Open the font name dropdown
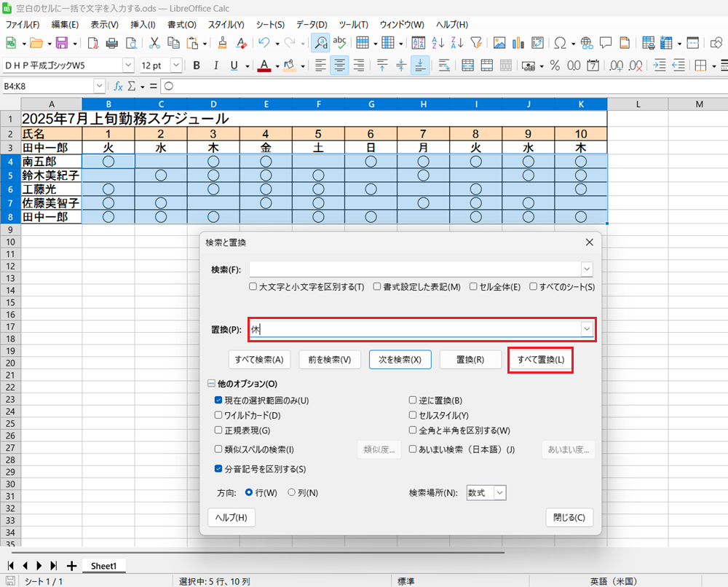 (129, 66)
